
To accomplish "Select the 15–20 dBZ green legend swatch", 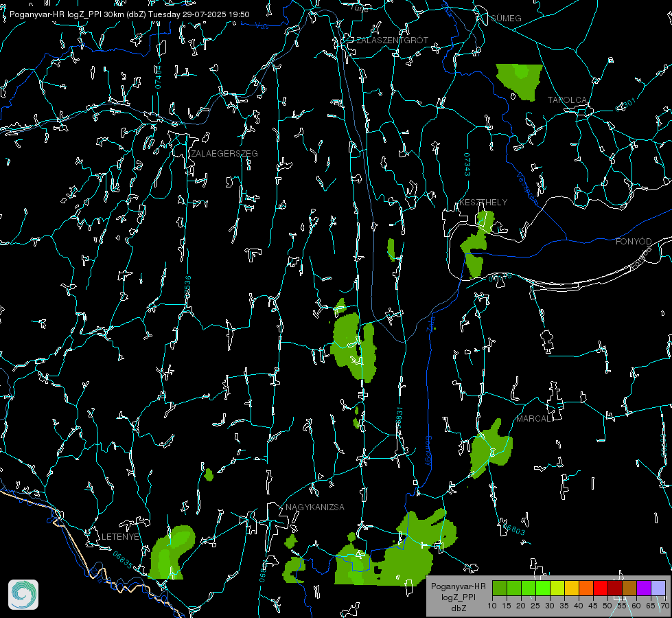I will click(514, 588).
